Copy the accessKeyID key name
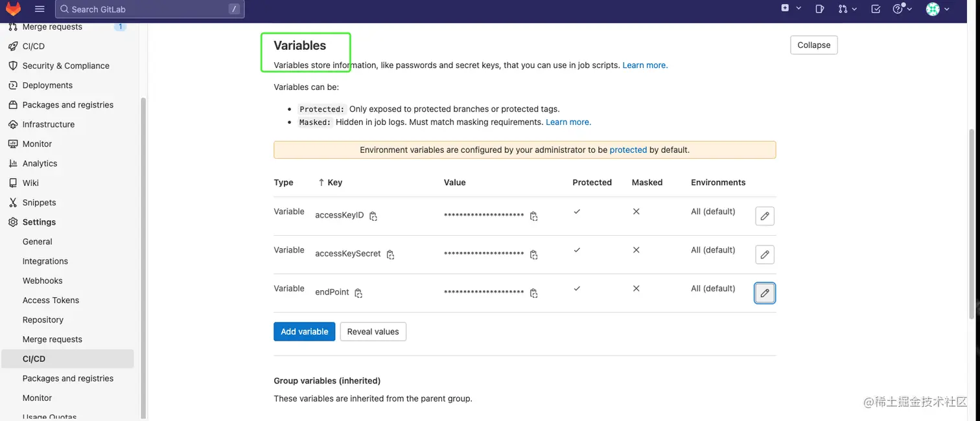The width and height of the screenshot is (980, 421). (373, 216)
